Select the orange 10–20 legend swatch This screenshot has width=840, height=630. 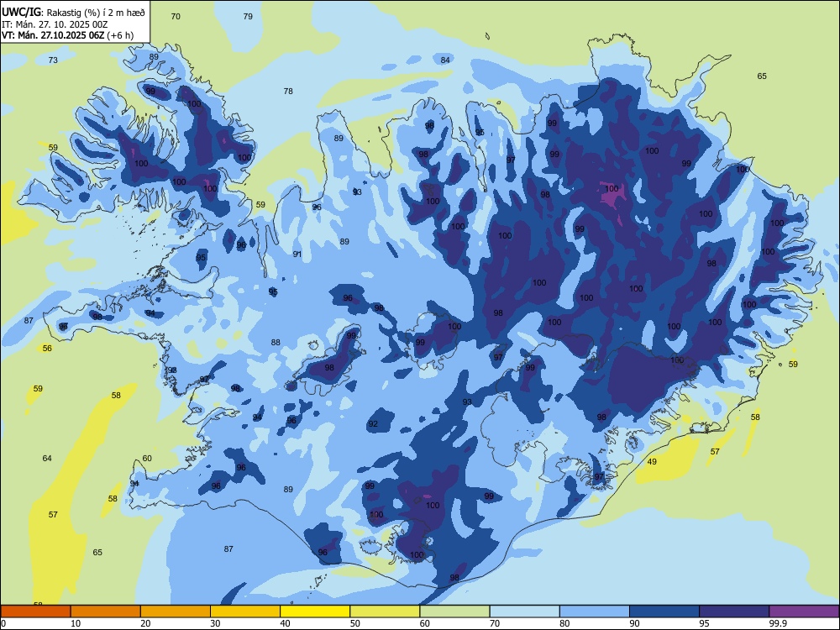tap(106, 612)
